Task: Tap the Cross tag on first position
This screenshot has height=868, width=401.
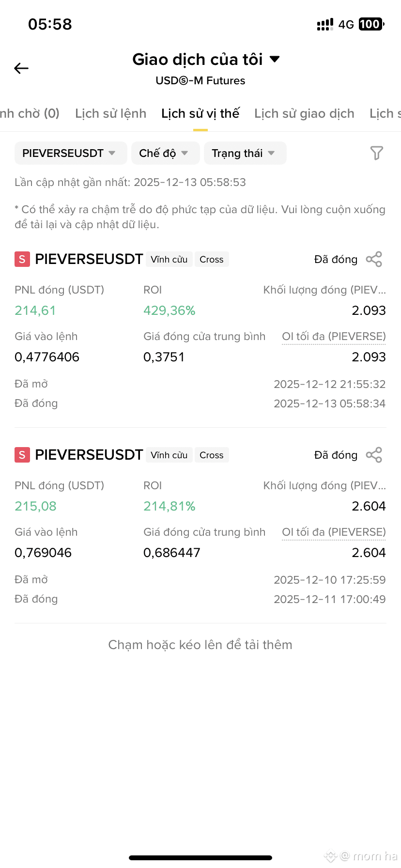Action: (x=212, y=259)
